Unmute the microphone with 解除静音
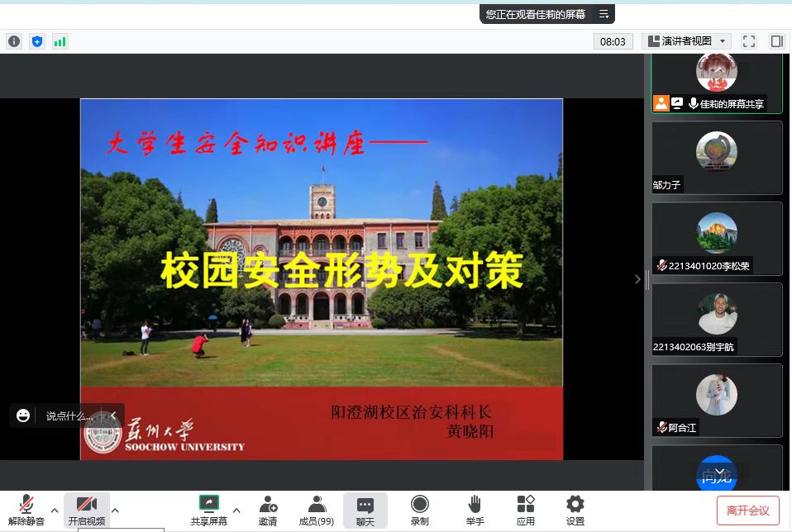 [26, 510]
